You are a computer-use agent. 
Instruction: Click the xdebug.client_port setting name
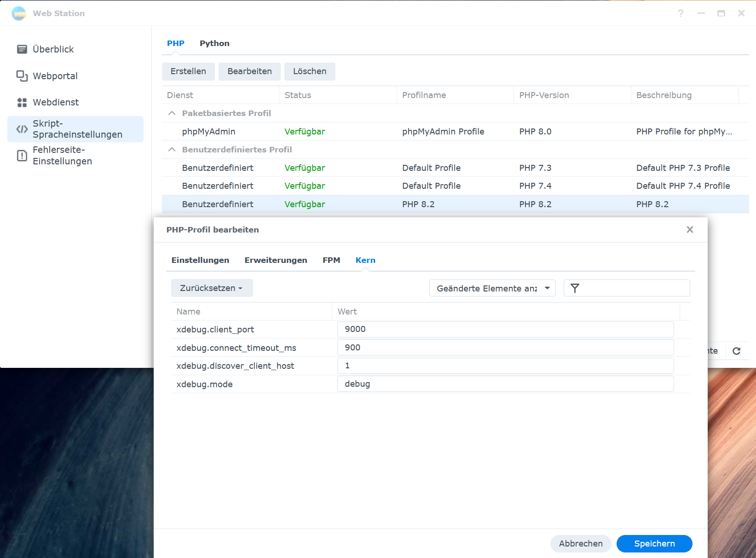click(215, 330)
